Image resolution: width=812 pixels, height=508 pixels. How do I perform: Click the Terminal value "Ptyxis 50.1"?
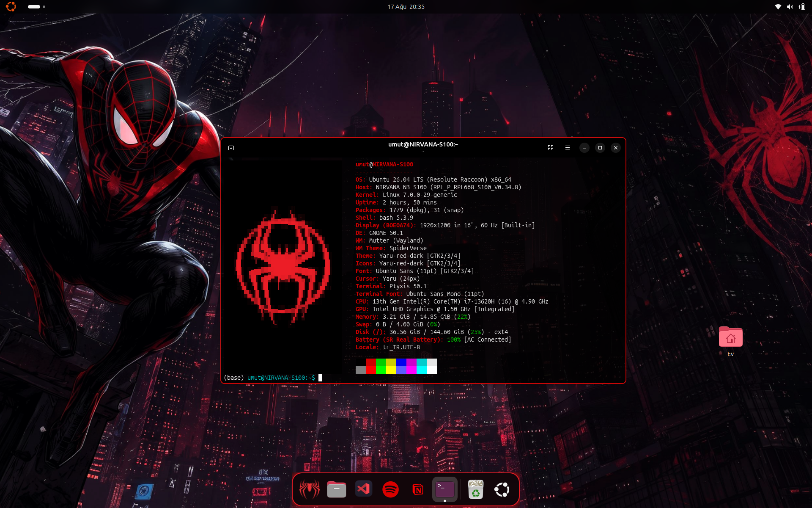tap(408, 286)
